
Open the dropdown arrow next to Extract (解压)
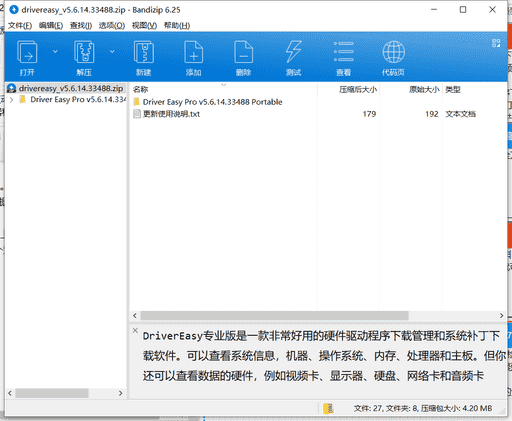click(x=112, y=51)
